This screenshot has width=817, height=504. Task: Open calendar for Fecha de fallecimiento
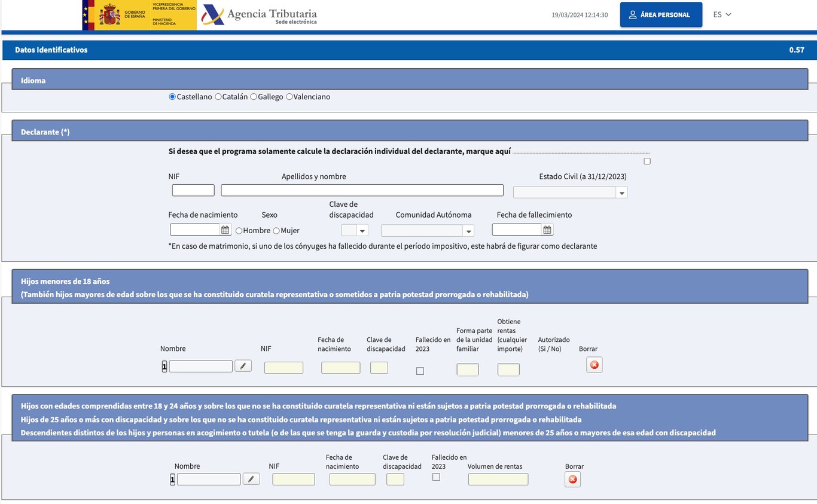coord(547,230)
